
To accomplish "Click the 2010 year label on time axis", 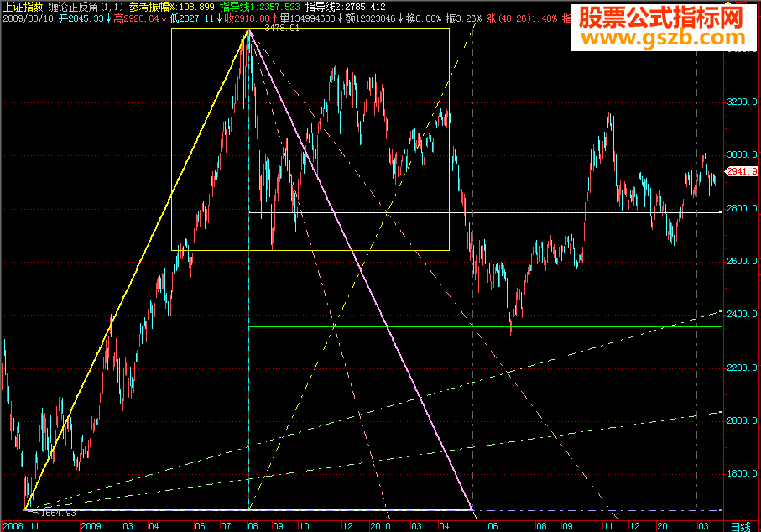I will click(380, 526).
